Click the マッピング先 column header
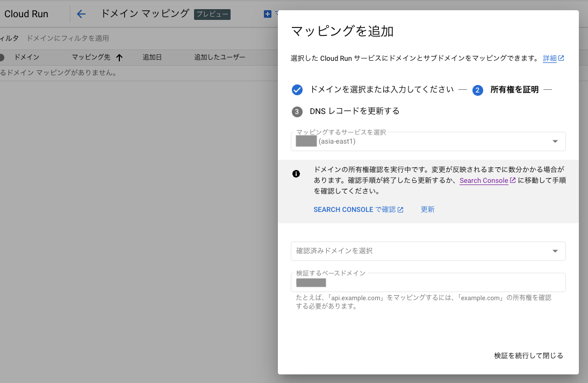The image size is (588, 383). pos(91,57)
